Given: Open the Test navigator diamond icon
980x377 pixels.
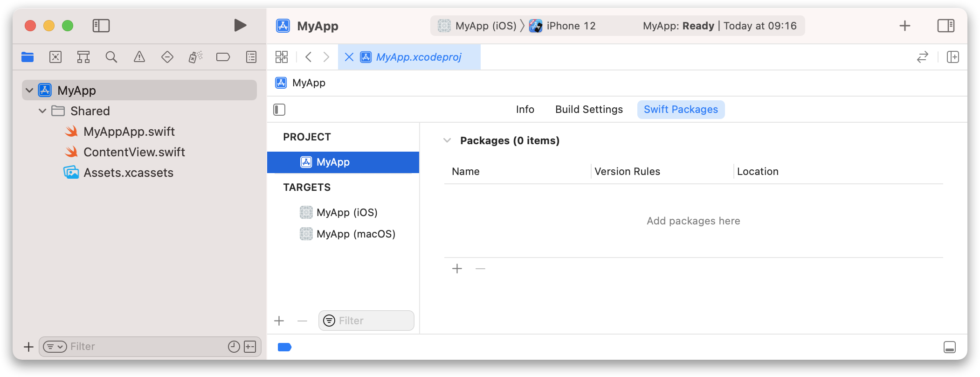Looking at the screenshot, I should point(167,57).
